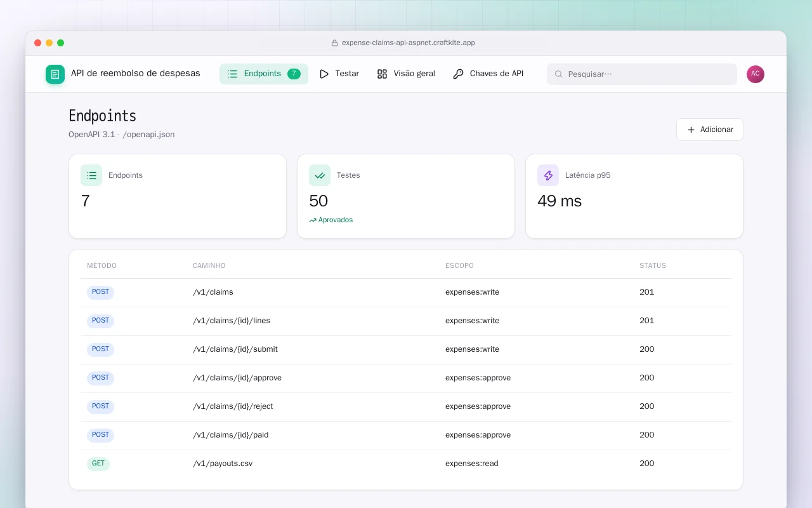Switch to the Testar tab

339,74
